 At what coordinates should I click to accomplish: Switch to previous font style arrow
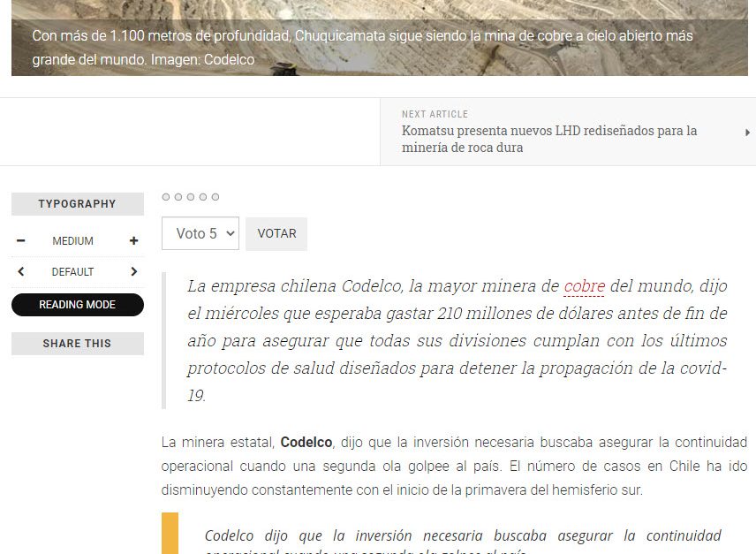click(x=21, y=272)
